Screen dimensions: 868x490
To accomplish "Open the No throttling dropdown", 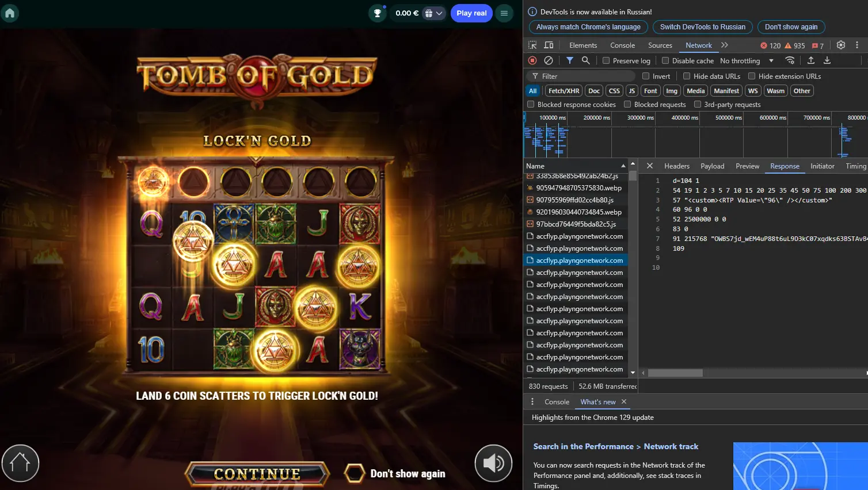I will coord(747,60).
